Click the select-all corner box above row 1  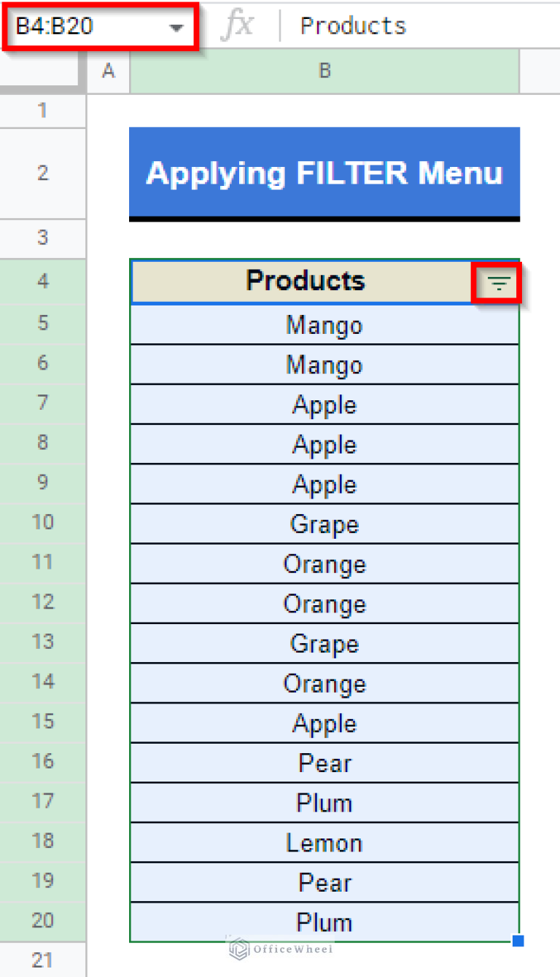[x=42, y=71]
